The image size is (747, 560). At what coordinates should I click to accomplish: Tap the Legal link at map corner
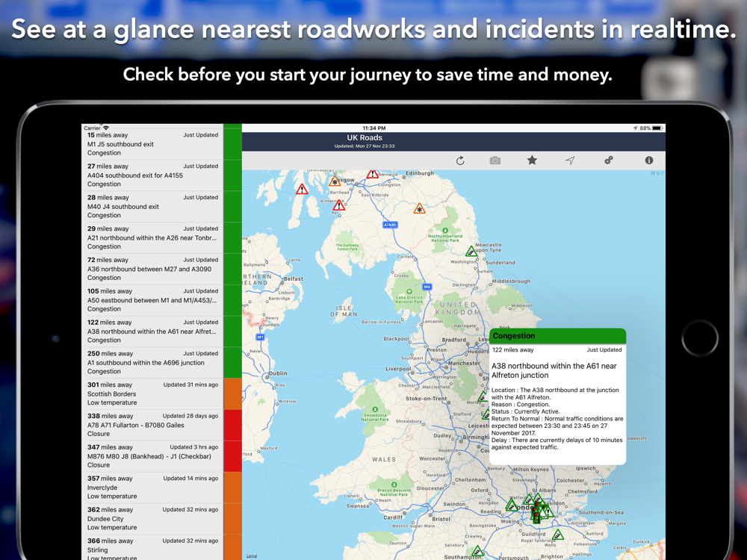click(x=252, y=556)
